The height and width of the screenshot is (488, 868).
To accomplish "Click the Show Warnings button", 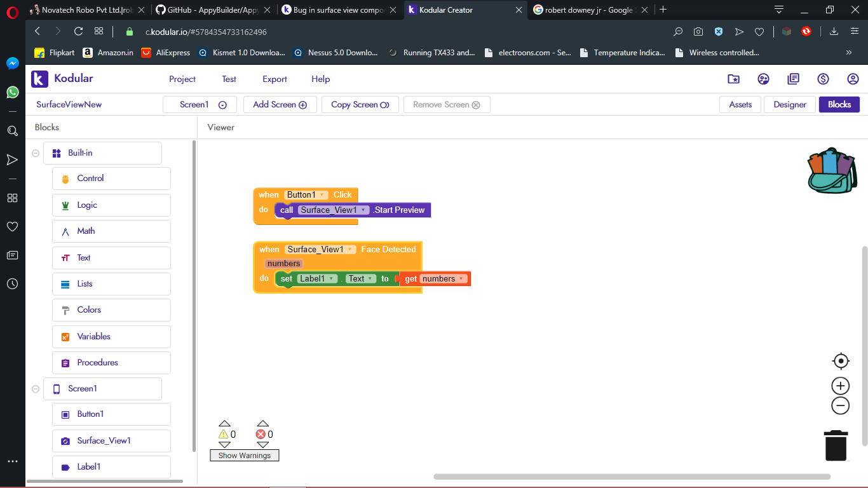I will coord(245,456).
